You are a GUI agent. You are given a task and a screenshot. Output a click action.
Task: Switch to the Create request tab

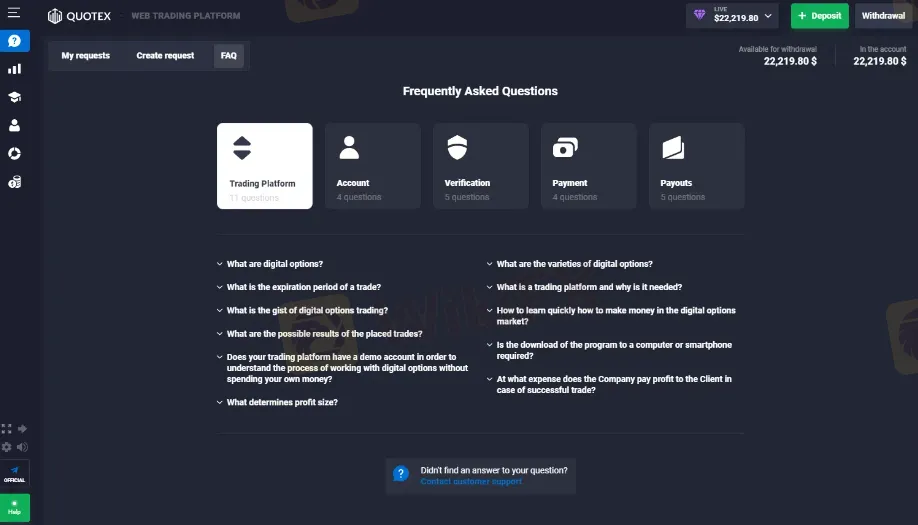[165, 56]
